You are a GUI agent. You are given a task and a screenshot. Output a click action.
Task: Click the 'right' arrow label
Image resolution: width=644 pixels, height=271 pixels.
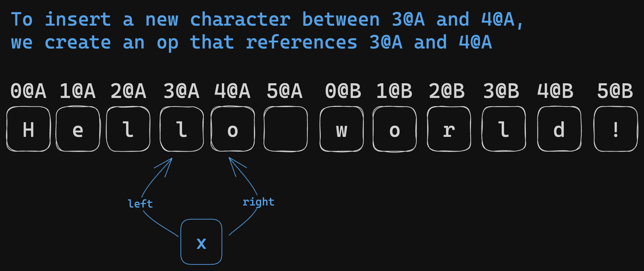(x=258, y=202)
